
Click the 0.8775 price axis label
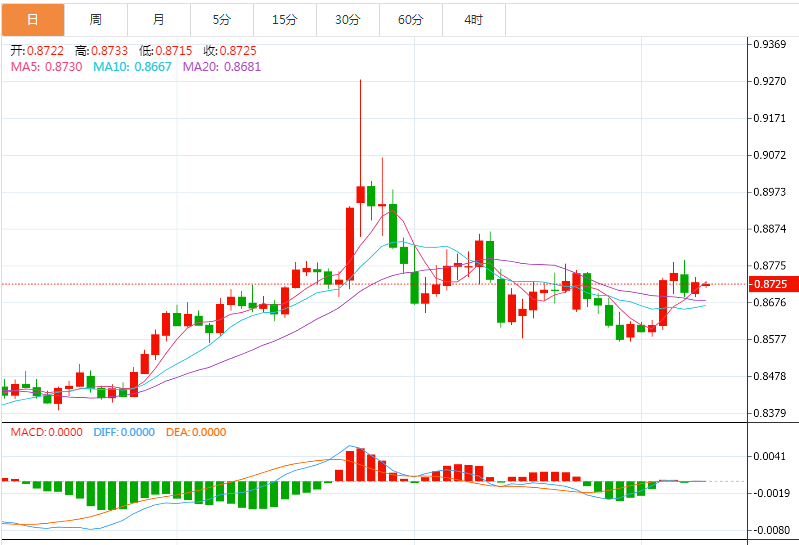pos(769,265)
